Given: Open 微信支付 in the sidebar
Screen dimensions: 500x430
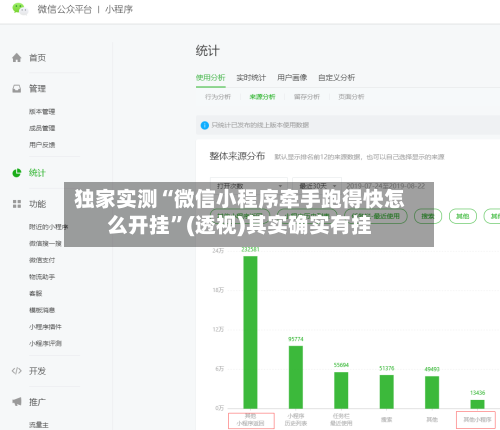Looking at the screenshot, I should coord(42,260).
